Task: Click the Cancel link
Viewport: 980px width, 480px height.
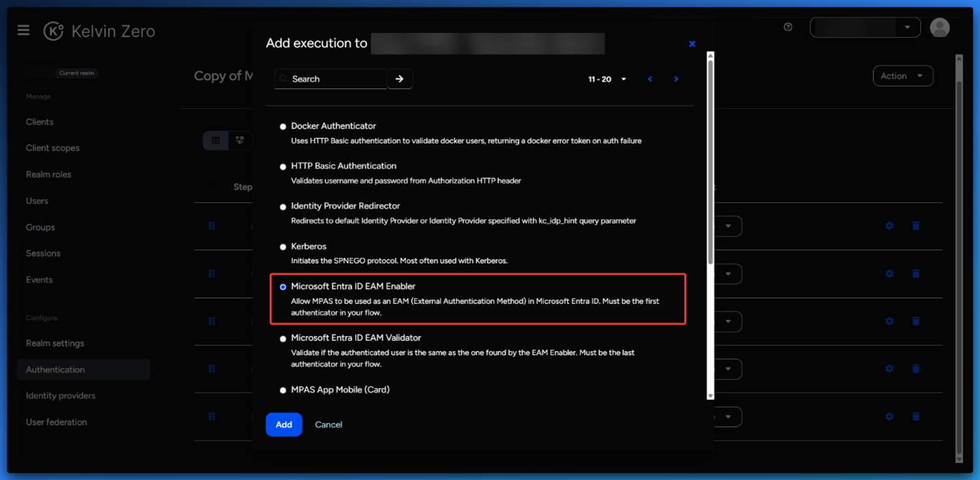Action: pos(328,424)
